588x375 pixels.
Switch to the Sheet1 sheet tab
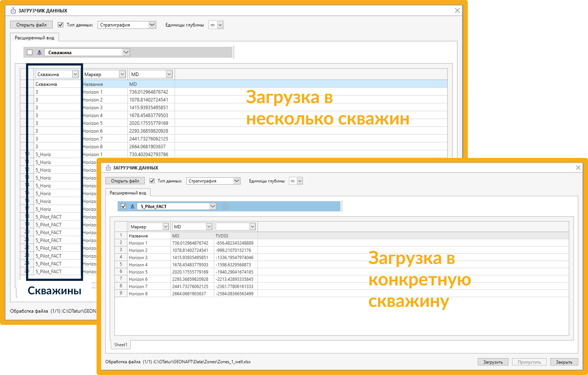tap(121, 345)
